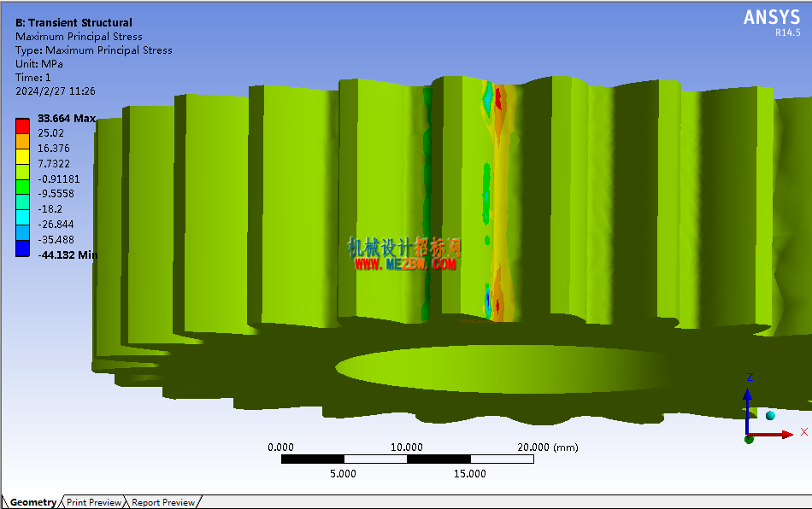Click the 16.376 legend value
Screen dimensions: 812x509
pyautogui.click(x=53, y=149)
